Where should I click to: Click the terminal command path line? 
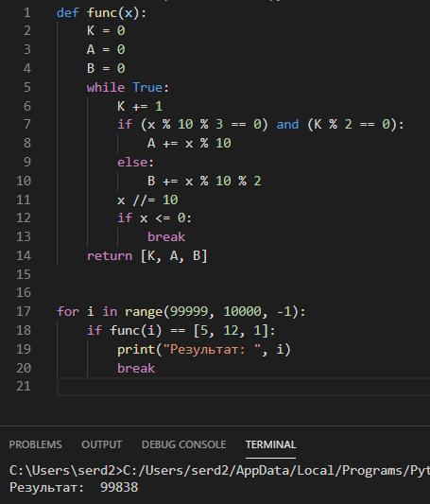pyautogui.click(x=219, y=470)
